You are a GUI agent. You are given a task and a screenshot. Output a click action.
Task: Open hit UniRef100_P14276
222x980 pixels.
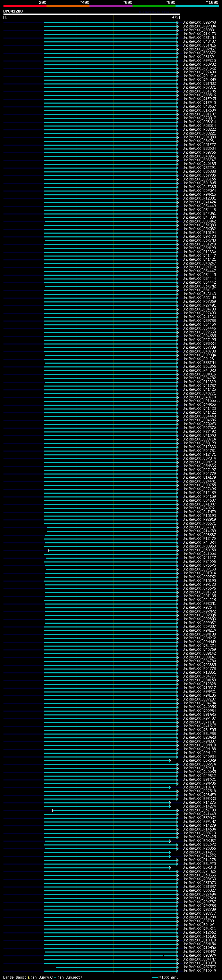click(199, 856)
